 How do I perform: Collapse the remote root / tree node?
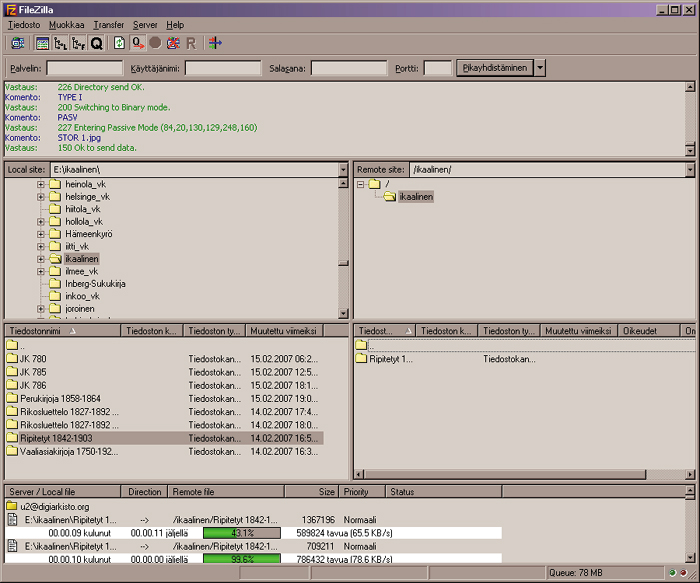point(361,184)
